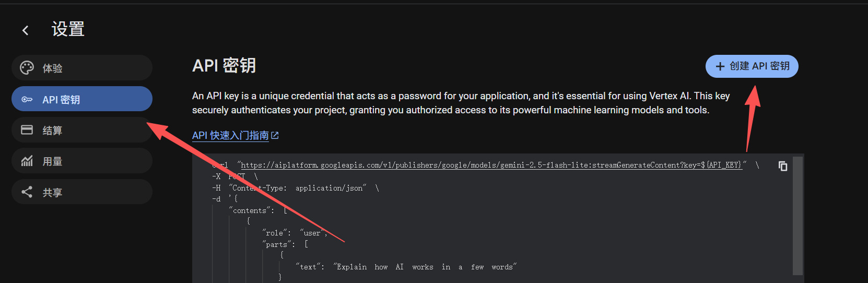Click the chart icon beside 用量
Image resolution: width=868 pixels, height=283 pixels.
pos(27,161)
